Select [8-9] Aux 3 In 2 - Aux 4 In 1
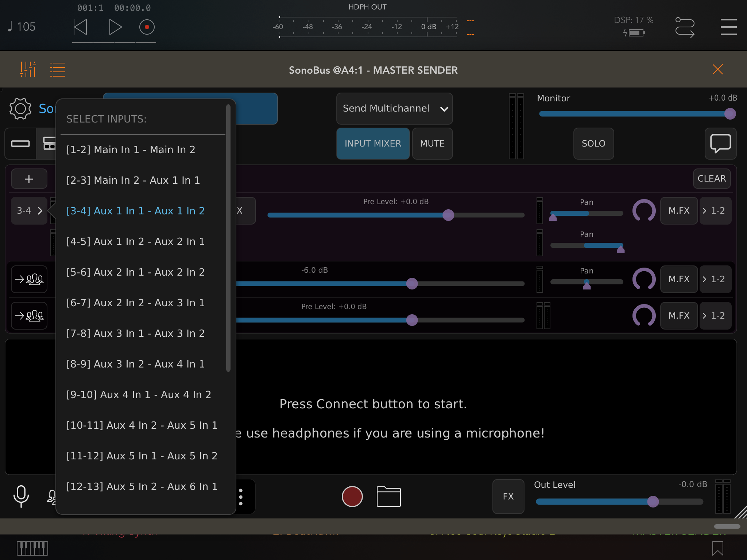Screen dimensions: 747x560 pyautogui.click(x=142, y=364)
